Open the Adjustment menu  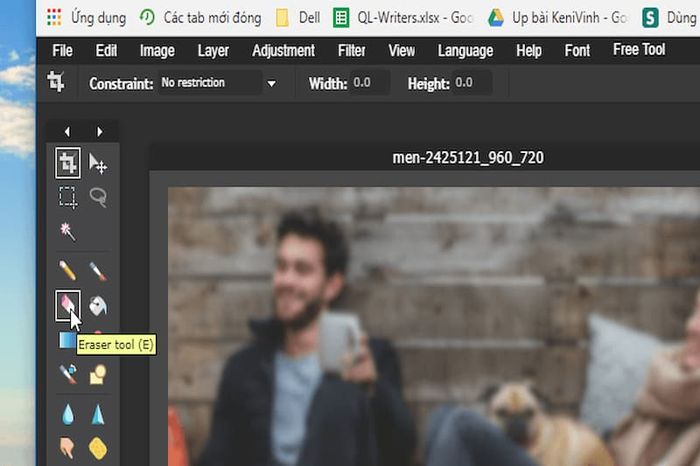pyautogui.click(x=283, y=50)
